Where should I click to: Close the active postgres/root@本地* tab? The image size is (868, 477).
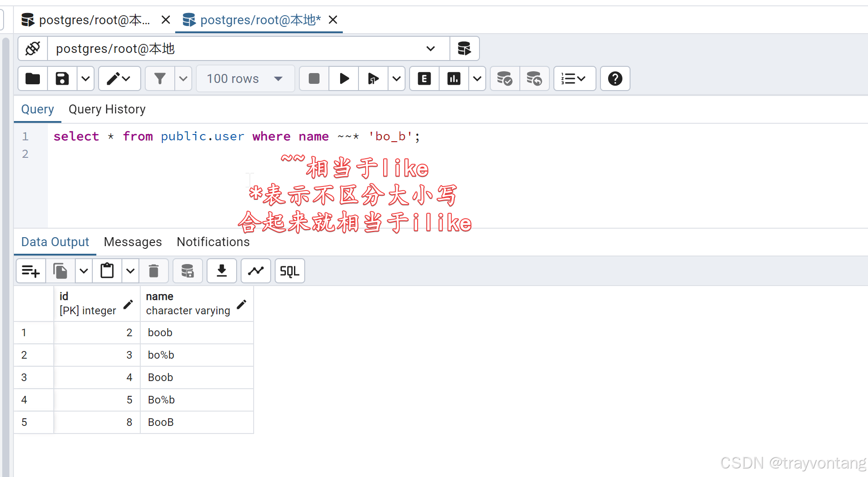(333, 20)
